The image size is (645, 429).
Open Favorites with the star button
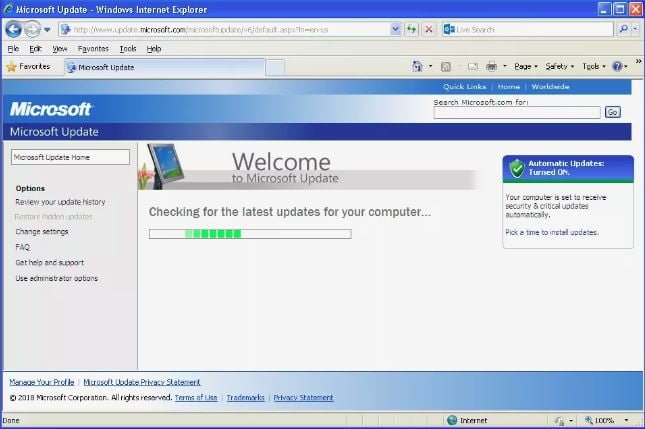point(28,67)
